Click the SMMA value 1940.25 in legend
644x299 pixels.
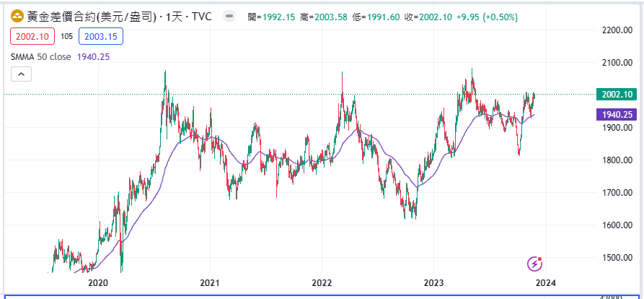(93, 57)
